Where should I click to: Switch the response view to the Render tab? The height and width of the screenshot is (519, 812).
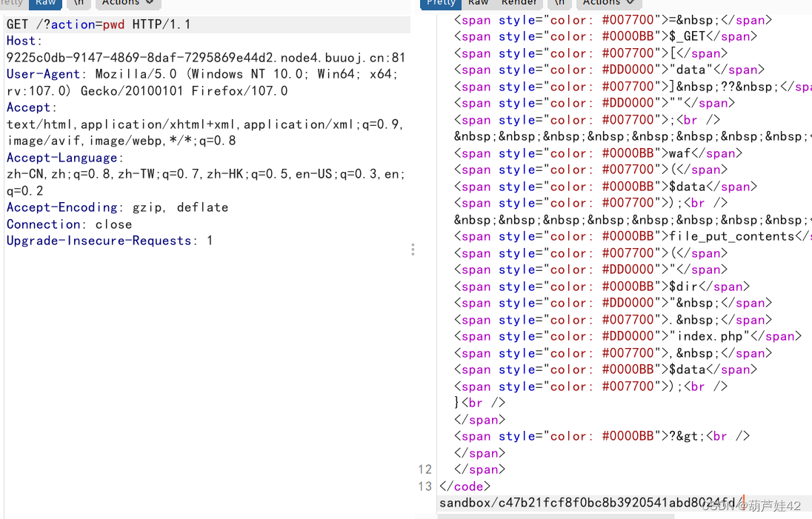(x=519, y=3)
